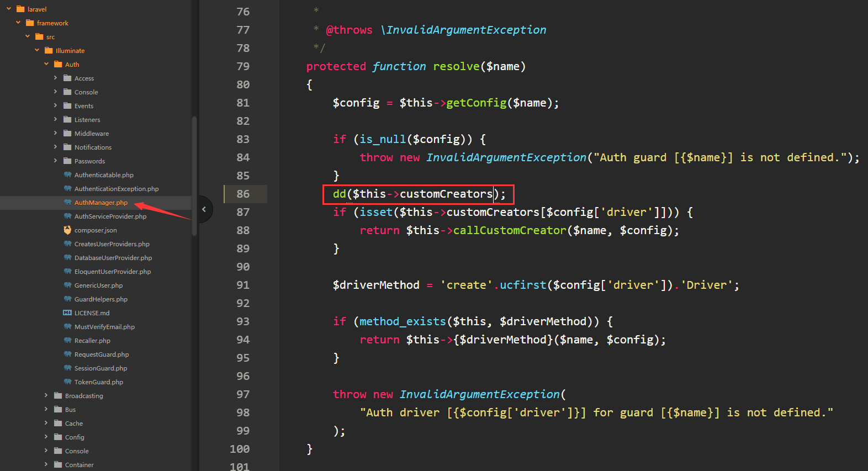Collapse sidebar with round arrow button

point(204,209)
